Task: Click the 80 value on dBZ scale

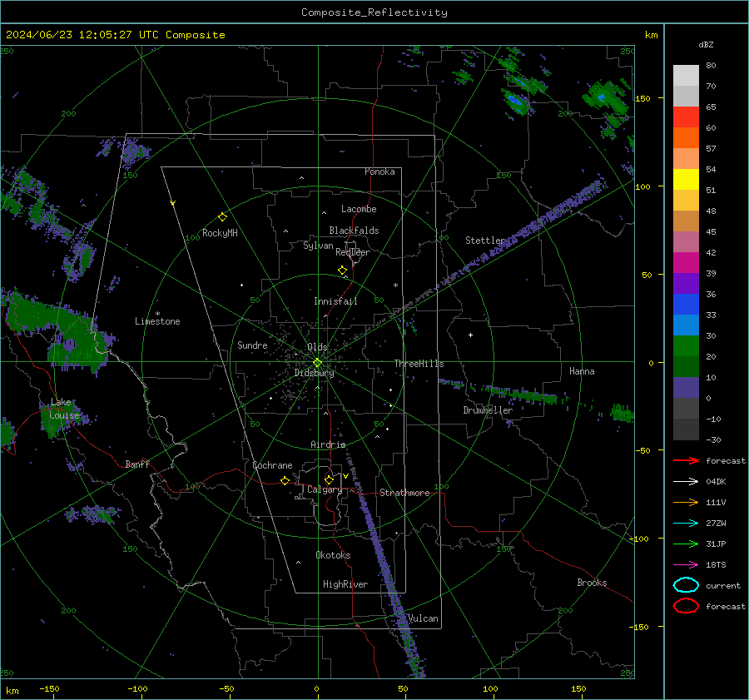Action: [x=711, y=66]
